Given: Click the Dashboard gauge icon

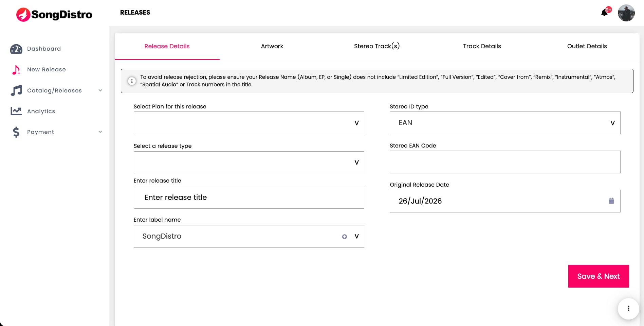Looking at the screenshot, I should (x=16, y=49).
